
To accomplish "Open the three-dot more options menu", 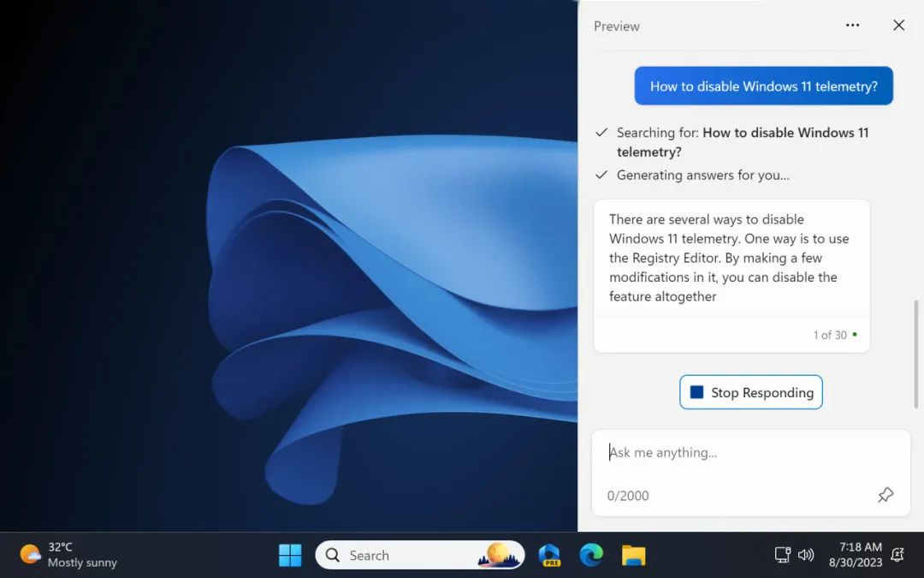I will (x=852, y=26).
